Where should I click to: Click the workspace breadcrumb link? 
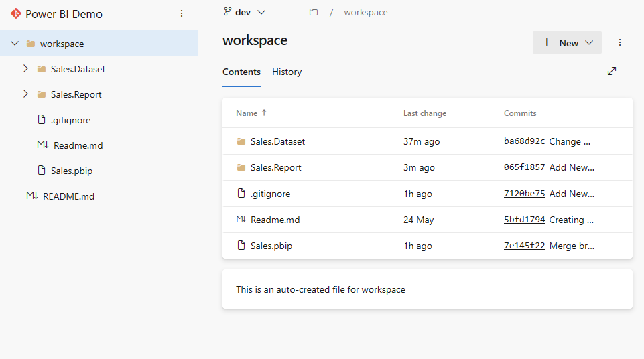pyautogui.click(x=366, y=12)
